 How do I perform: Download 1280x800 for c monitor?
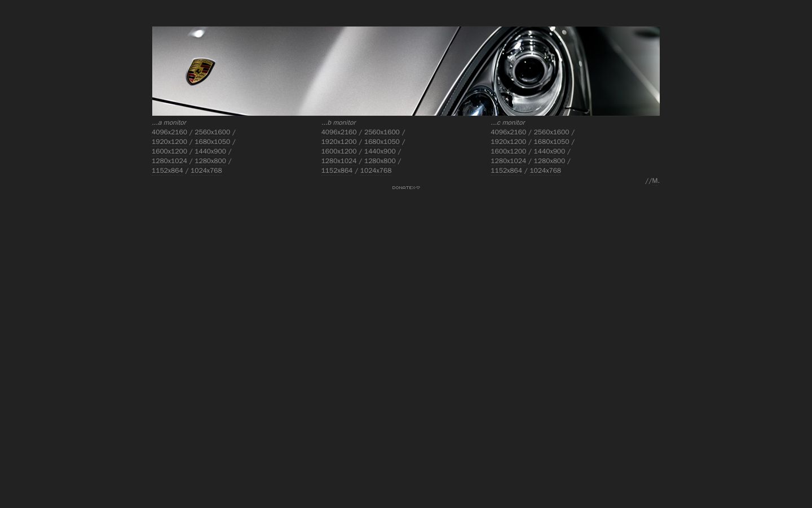(550, 161)
